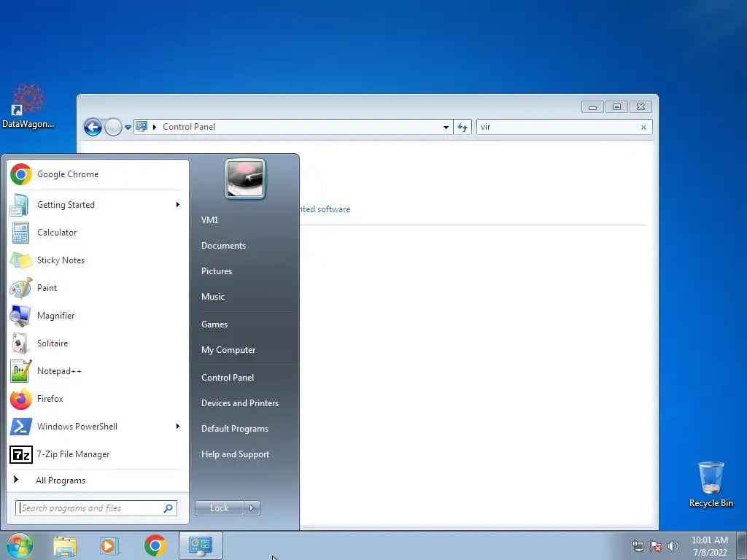
Task: Open the network icon in the system tray
Action: pos(638,546)
